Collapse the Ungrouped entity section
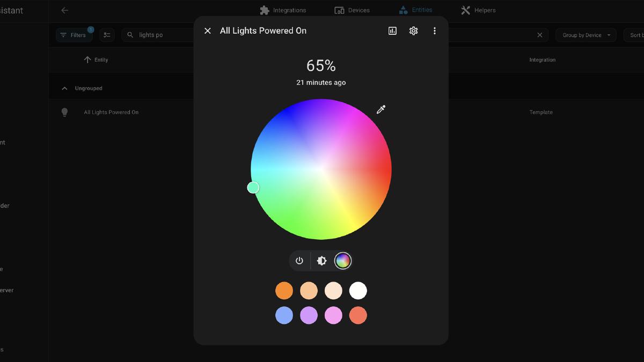644x362 pixels. pyautogui.click(x=64, y=87)
